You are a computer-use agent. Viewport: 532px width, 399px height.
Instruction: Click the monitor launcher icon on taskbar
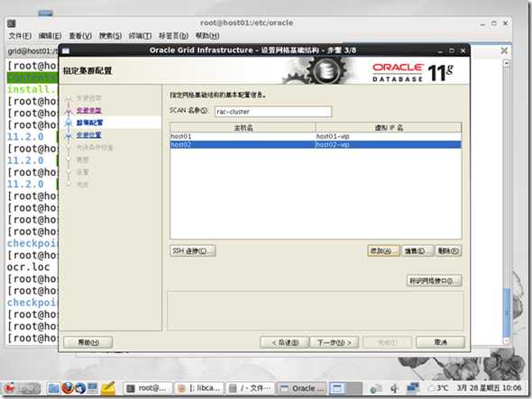pos(93,387)
